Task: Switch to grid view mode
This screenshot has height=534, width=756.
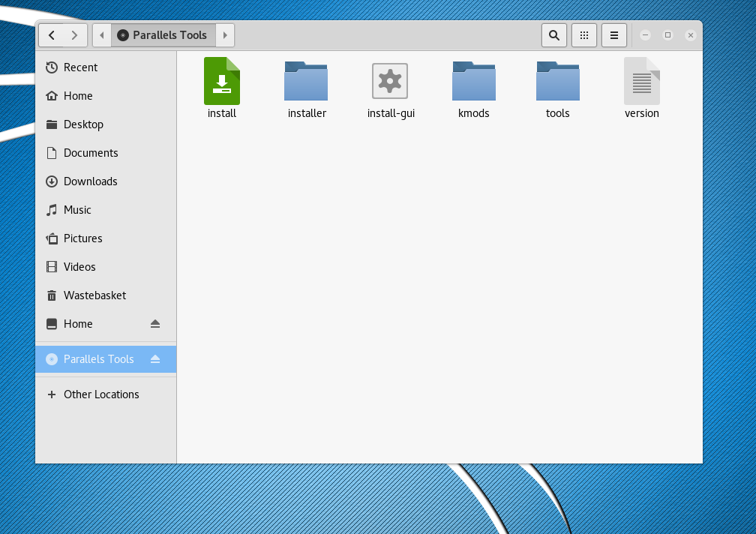Action: [584, 34]
